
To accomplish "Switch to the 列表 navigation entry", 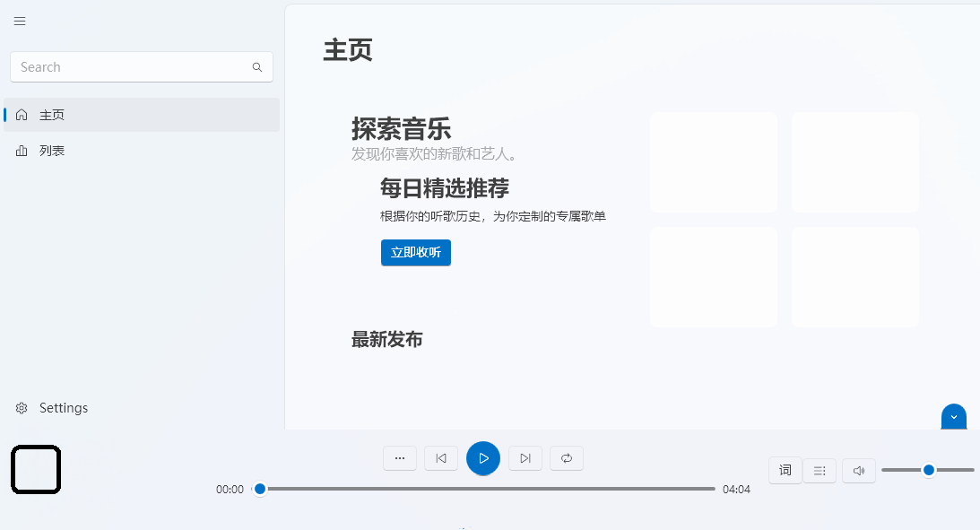I will [x=49, y=150].
